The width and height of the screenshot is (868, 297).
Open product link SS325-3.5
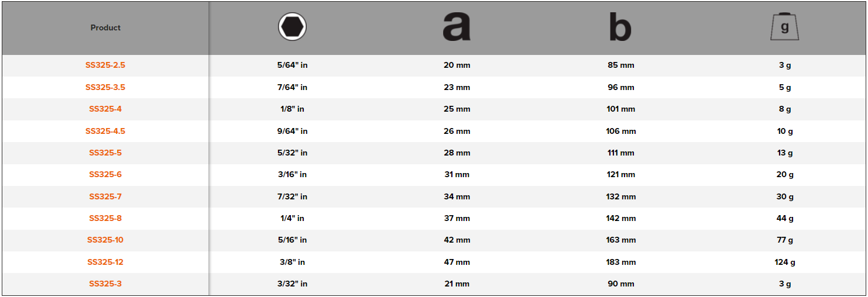coord(105,87)
